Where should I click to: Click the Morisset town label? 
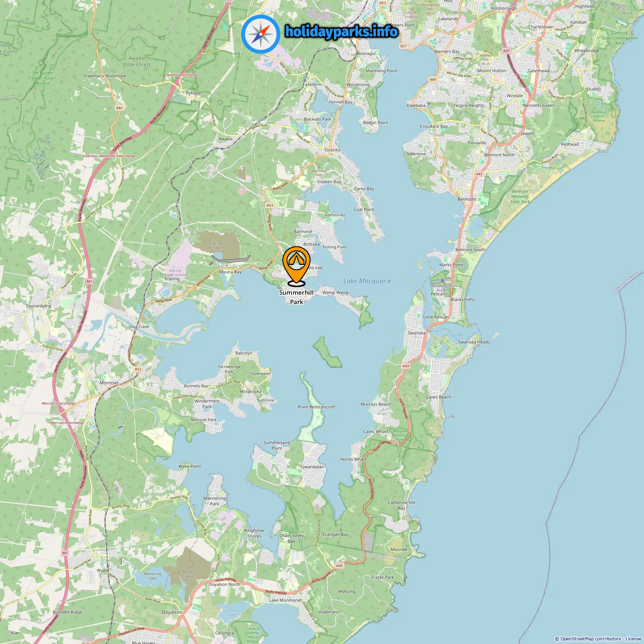pyautogui.click(x=109, y=383)
